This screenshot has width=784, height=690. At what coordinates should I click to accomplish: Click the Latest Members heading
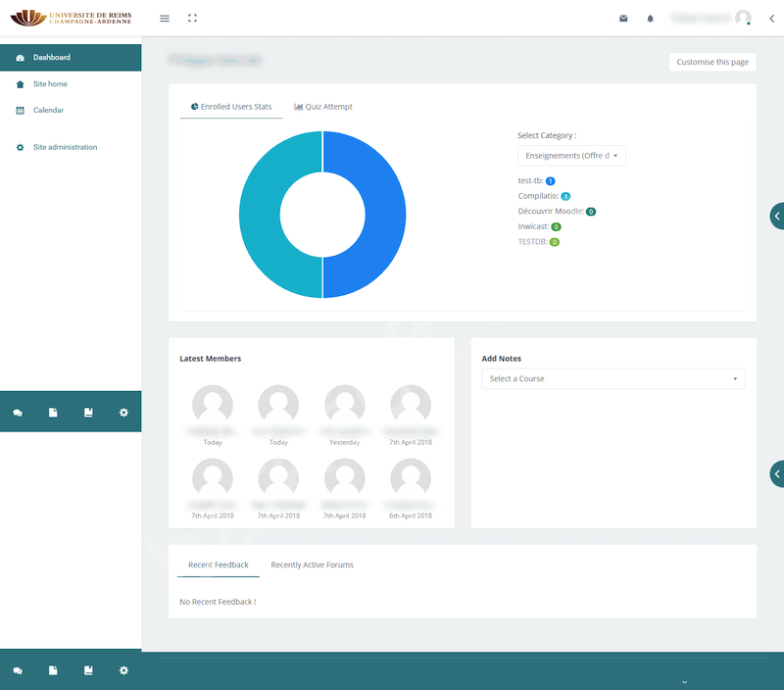[x=210, y=359]
